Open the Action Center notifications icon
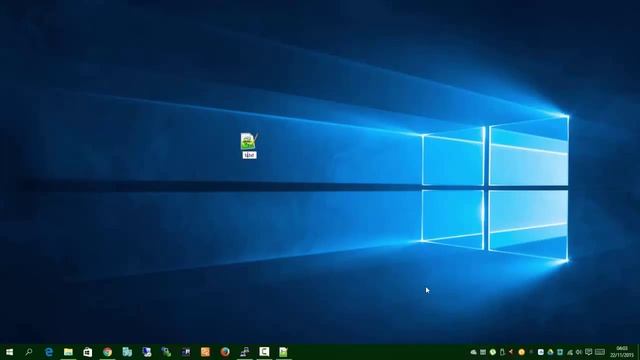This screenshot has width=640, height=360. (x=589, y=352)
